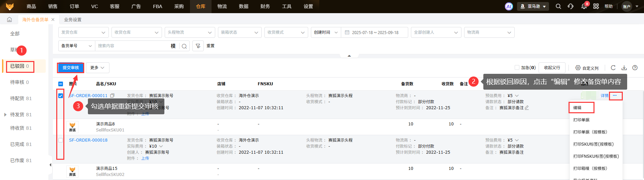Click the download export icon

(x=624, y=68)
